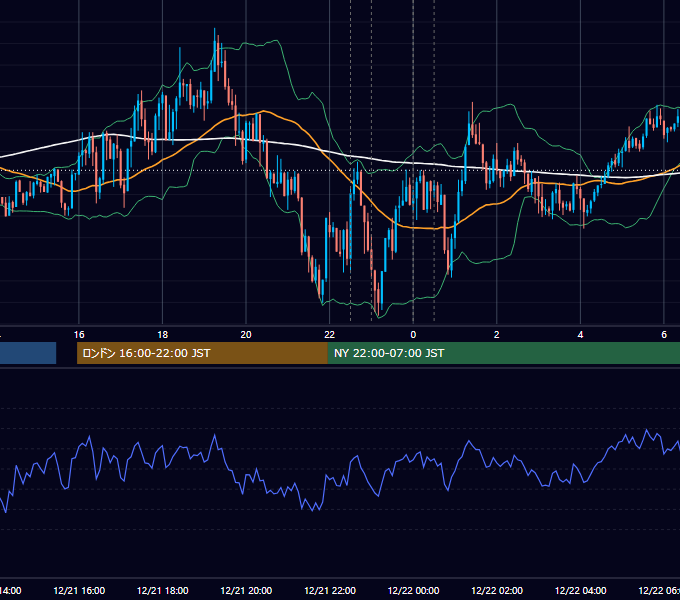Click hour label 6 on the upper axis

(x=664, y=335)
